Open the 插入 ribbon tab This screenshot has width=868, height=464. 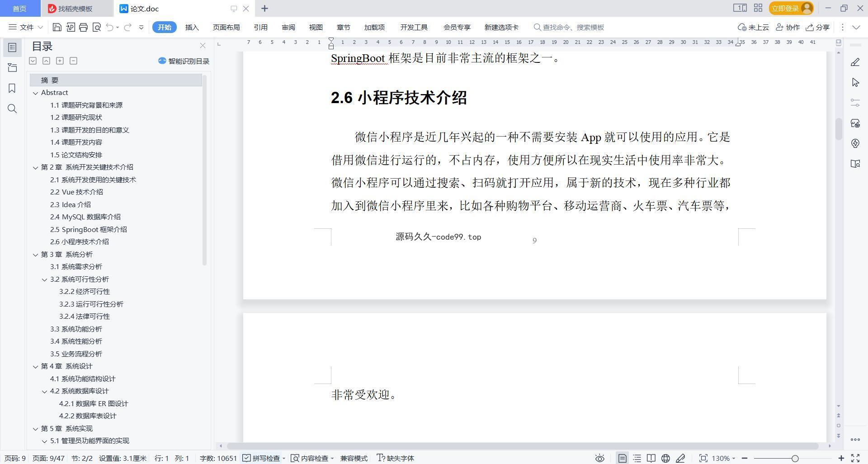pos(192,27)
